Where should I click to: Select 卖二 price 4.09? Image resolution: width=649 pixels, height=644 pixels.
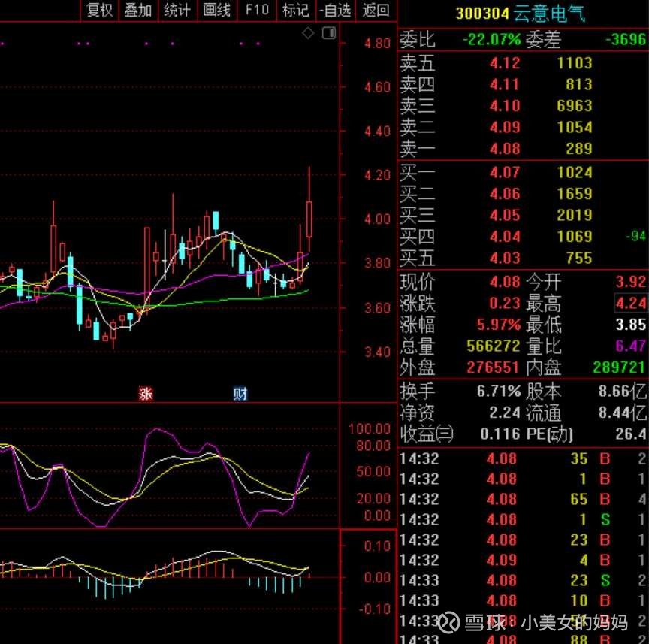(505, 127)
